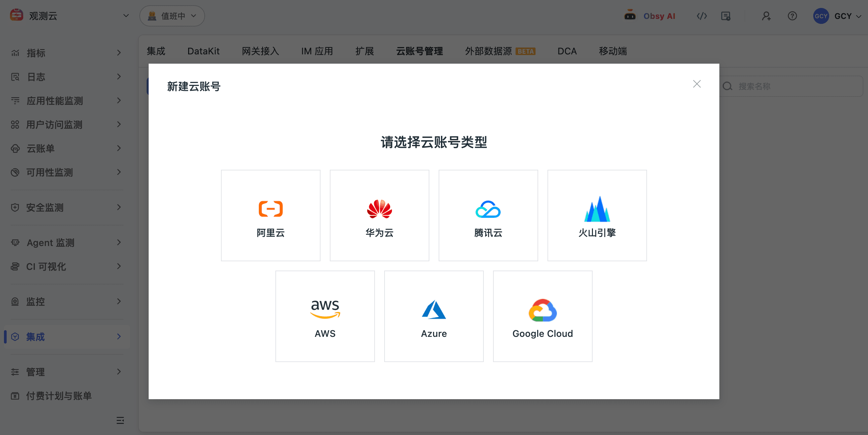The width and height of the screenshot is (868, 435).
Task: Open the 移动端 tab
Action: (613, 51)
